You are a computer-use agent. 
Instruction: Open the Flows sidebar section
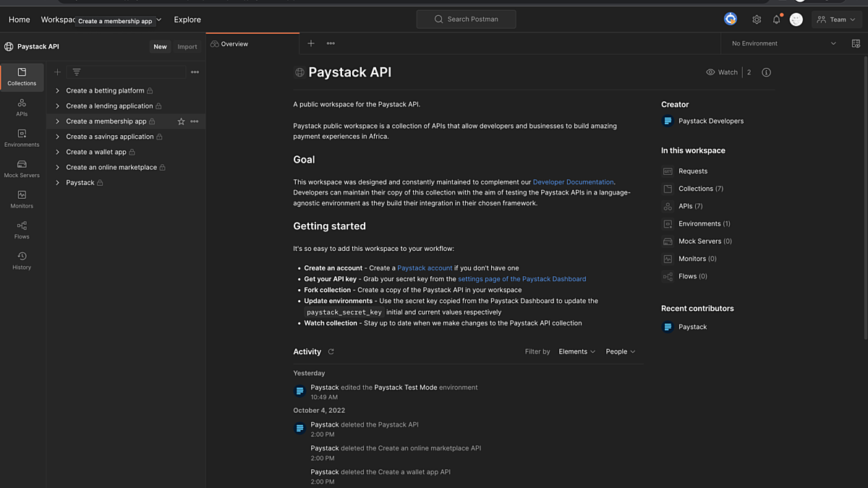click(x=22, y=230)
